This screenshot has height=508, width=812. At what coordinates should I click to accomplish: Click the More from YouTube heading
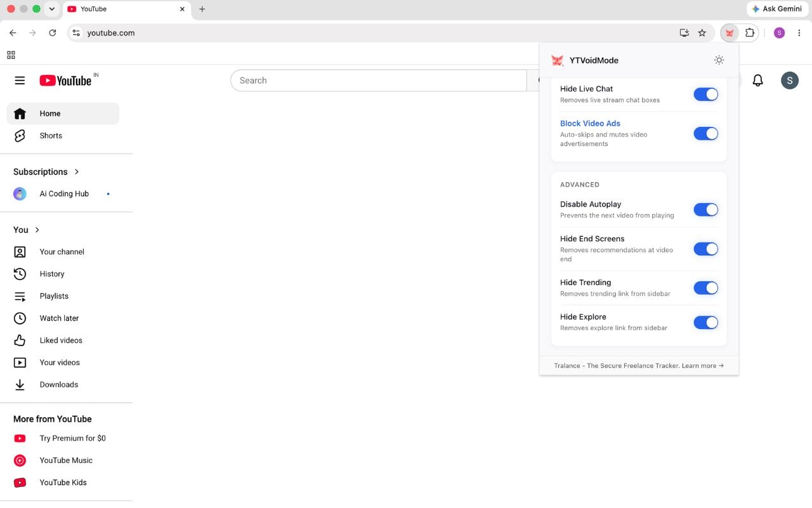[x=53, y=419]
